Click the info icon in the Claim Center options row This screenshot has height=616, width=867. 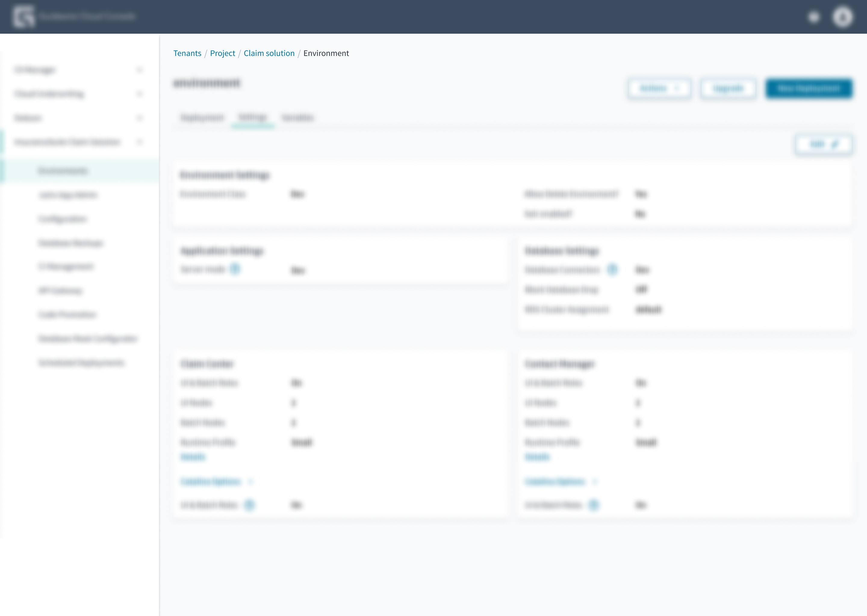[249, 505]
